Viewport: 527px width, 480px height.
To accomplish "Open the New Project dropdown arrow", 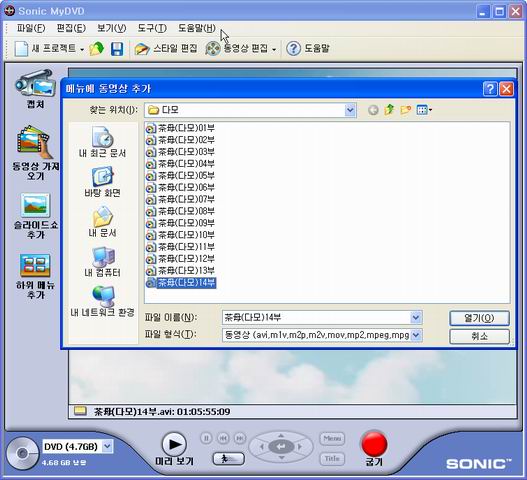I will click(82, 50).
